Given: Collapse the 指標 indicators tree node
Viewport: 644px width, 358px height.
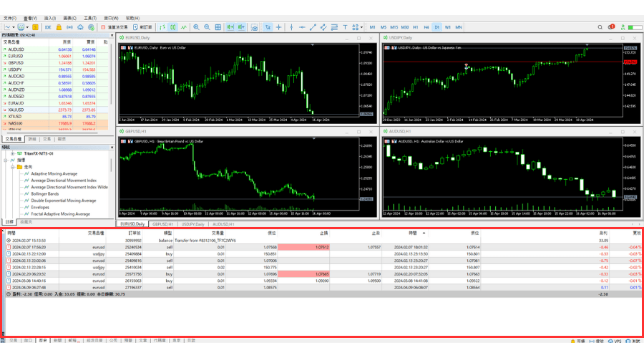Looking at the screenshot, I should click(6, 160).
